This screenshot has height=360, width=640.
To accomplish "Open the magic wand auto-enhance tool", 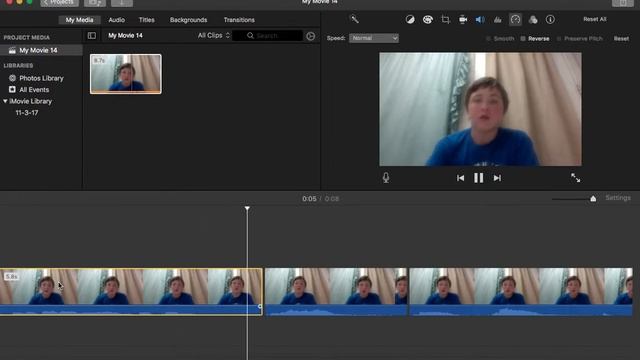I will (355, 19).
